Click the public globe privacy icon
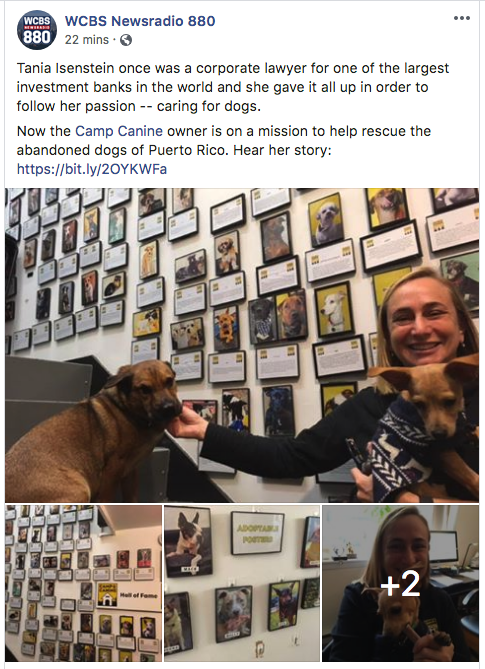The width and height of the screenshot is (485, 669). (x=126, y=40)
